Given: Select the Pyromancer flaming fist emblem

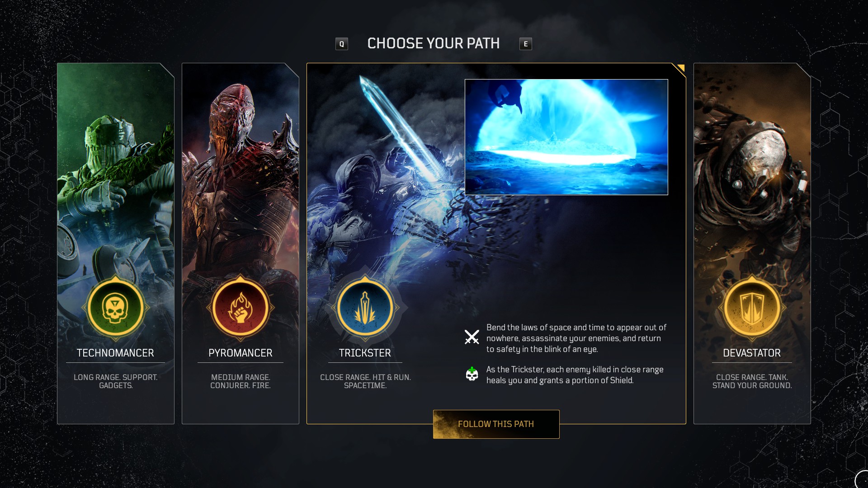Looking at the screenshot, I should click(x=241, y=308).
